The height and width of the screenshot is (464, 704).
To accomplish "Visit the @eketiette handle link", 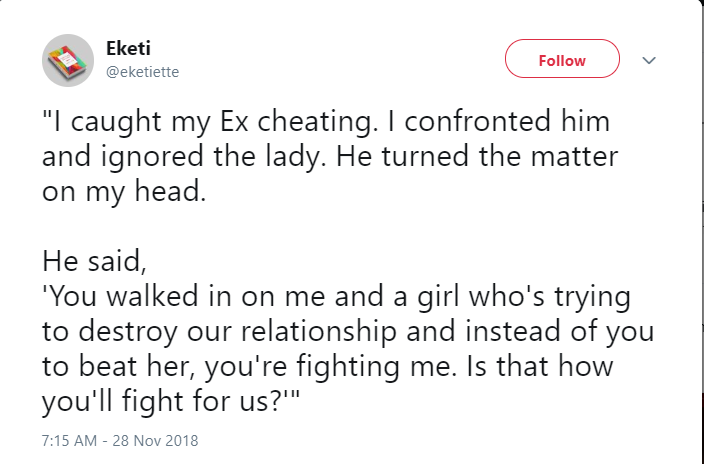I will pyautogui.click(x=142, y=72).
